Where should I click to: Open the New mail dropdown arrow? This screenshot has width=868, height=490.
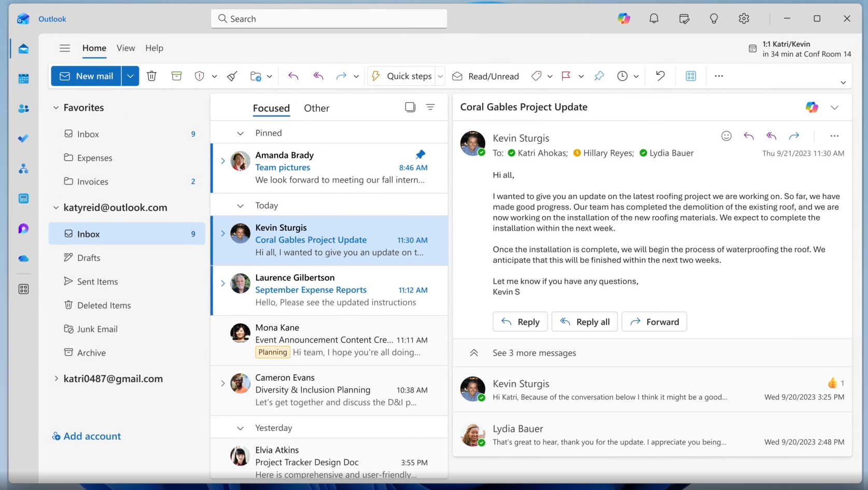point(130,76)
